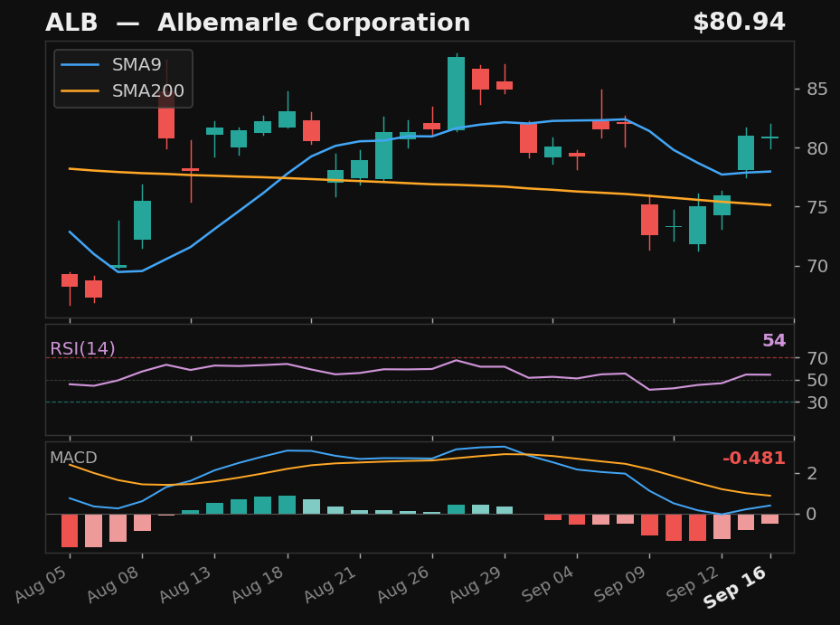Click the price axis label 70
The height and width of the screenshot is (625, 840).
click(817, 267)
